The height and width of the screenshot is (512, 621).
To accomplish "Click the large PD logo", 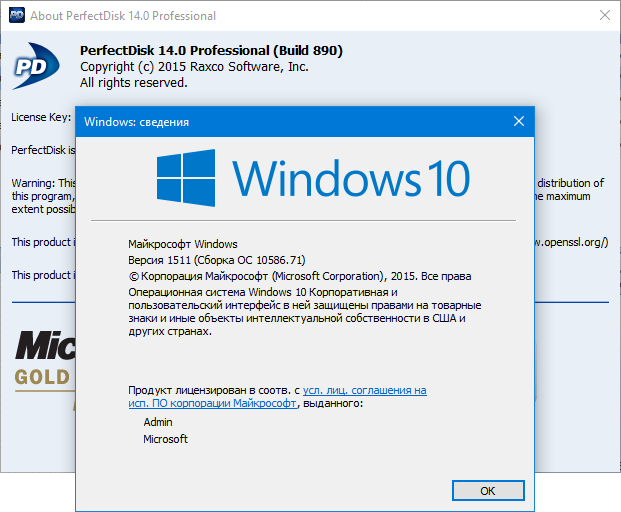I will pos(40,67).
